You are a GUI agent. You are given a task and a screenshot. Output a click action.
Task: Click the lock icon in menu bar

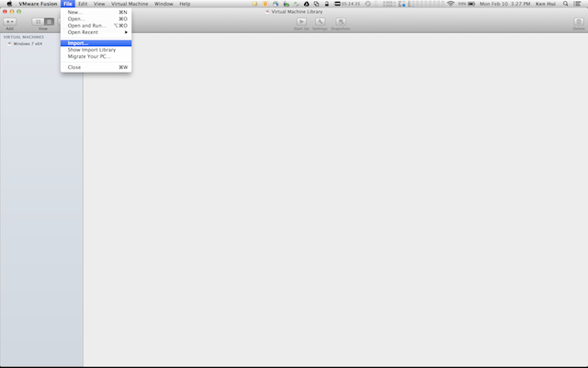327,4
